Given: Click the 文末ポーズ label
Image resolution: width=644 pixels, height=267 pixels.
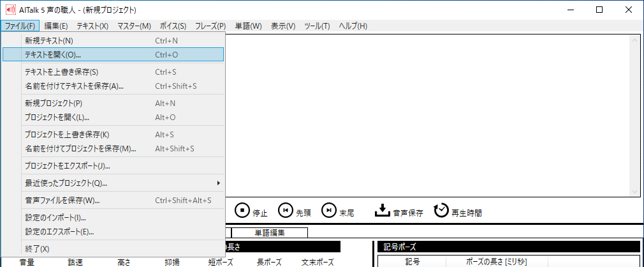Looking at the screenshot, I should 318,262.
